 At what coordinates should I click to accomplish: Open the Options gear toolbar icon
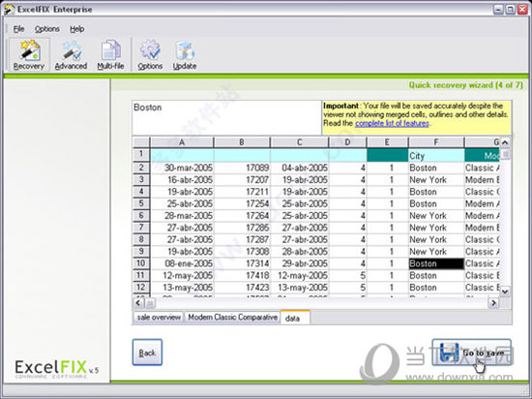(150, 54)
